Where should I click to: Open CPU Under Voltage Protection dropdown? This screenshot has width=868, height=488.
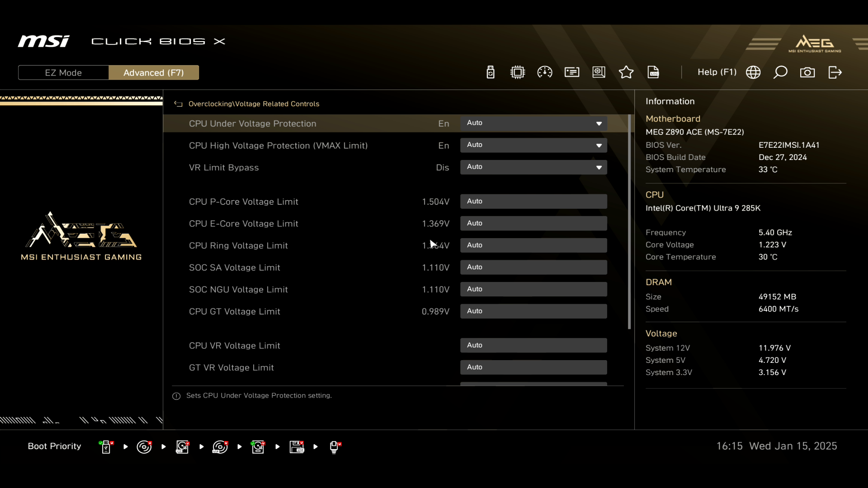(x=533, y=123)
